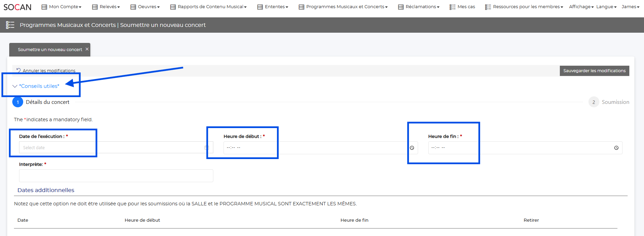
Task: Open Programmes Musicaux et Concerts menu
Action: pyautogui.click(x=343, y=7)
